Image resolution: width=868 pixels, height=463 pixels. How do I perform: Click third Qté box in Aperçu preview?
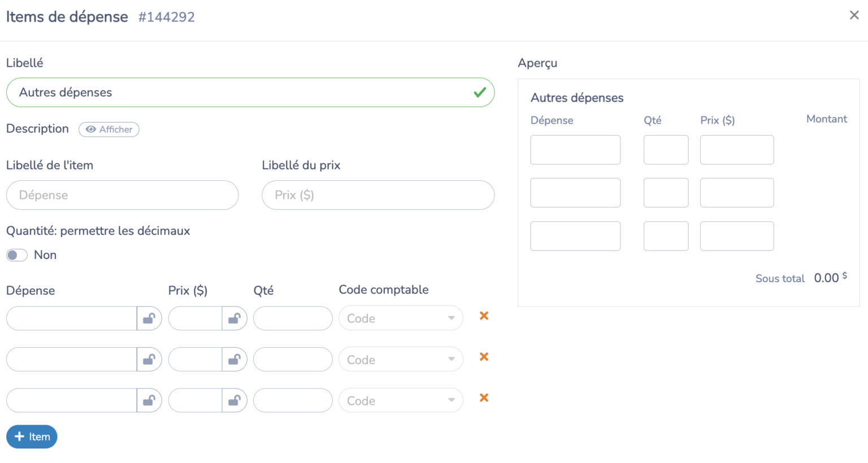point(666,236)
